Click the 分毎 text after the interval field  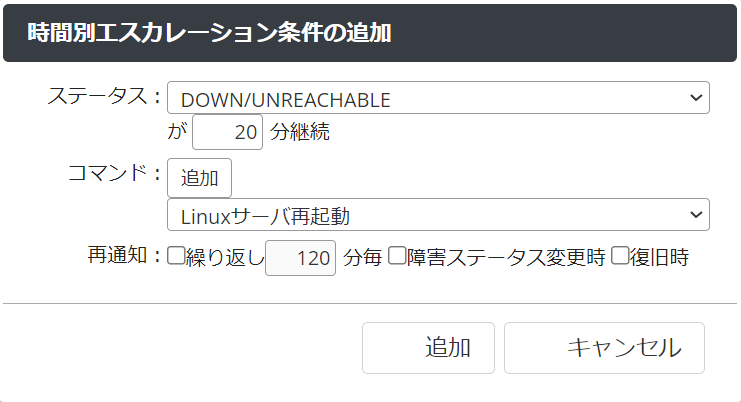(x=363, y=258)
